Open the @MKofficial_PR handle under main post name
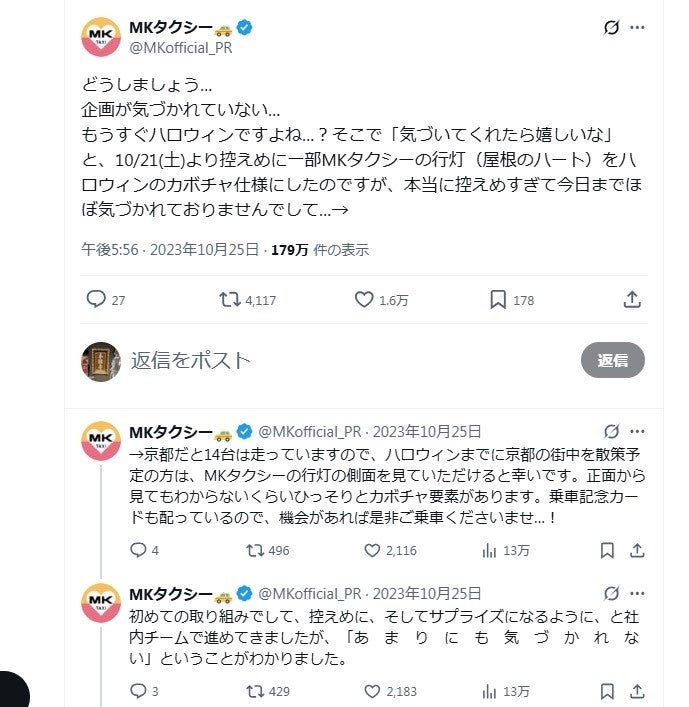 point(180,47)
